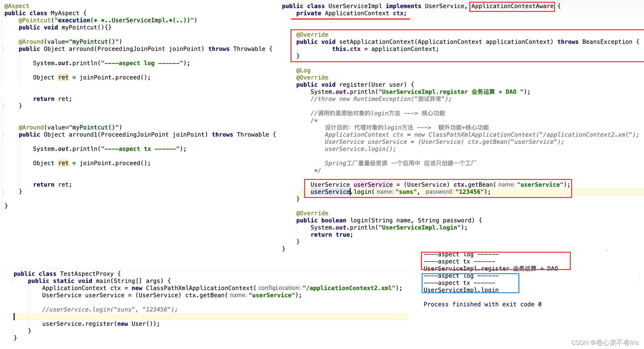Image resolution: width=644 pixels, height=349 pixels.
Task: Click the "suns" string literal in login call
Action: point(406,192)
